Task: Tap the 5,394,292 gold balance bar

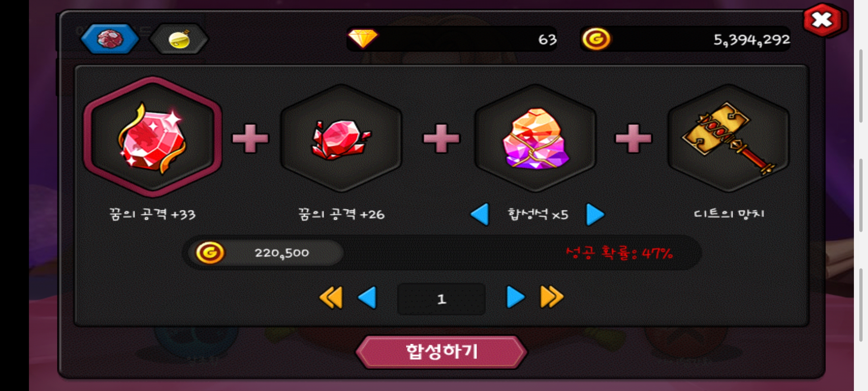Action: pyautogui.click(x=685, y=39)
